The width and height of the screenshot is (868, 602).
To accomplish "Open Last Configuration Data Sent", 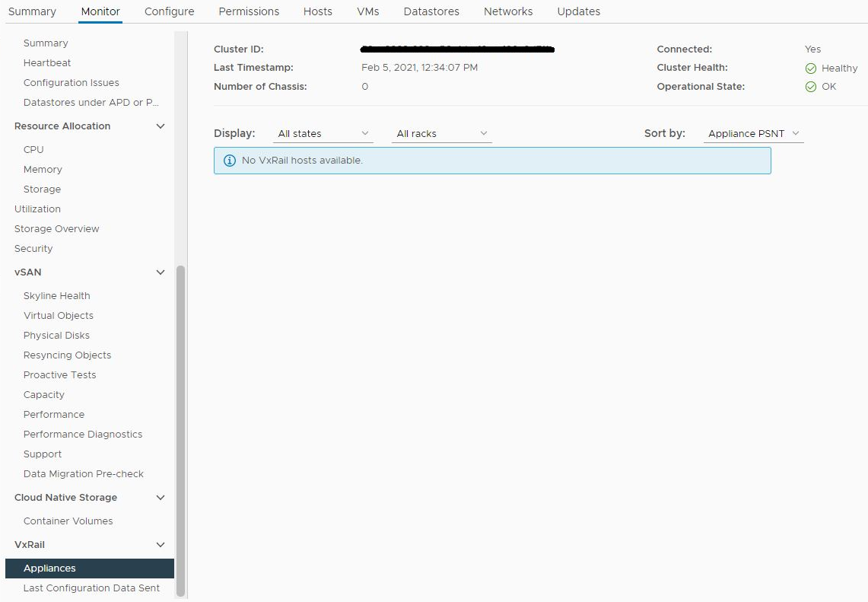I will 91,588.
